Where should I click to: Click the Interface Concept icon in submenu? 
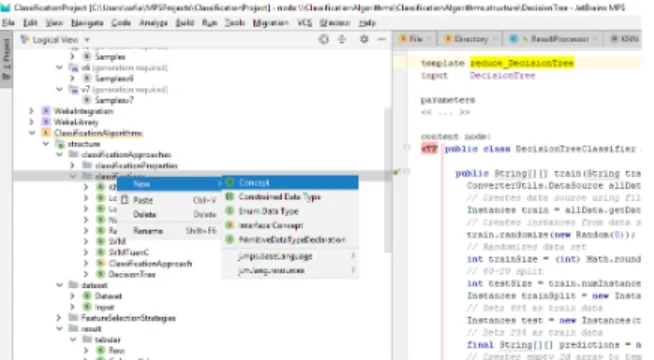(230, 225)
